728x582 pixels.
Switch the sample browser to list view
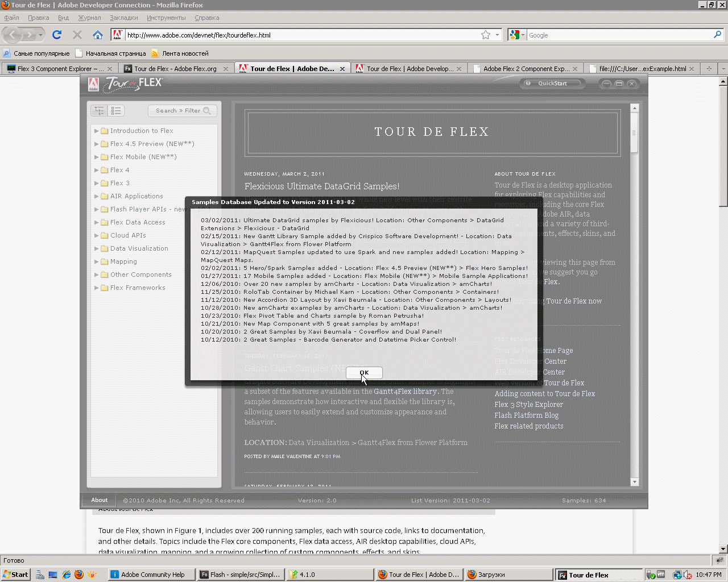point(116,111)
